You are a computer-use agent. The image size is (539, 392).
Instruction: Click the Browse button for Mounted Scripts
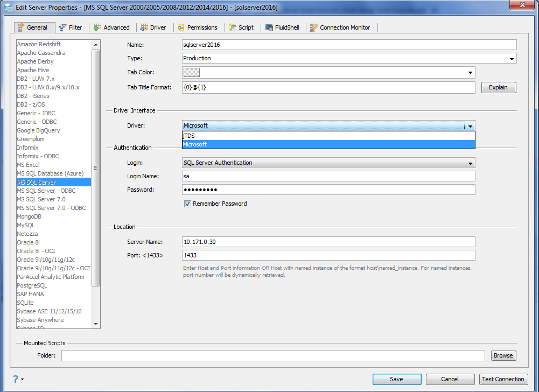coord(503,355)
